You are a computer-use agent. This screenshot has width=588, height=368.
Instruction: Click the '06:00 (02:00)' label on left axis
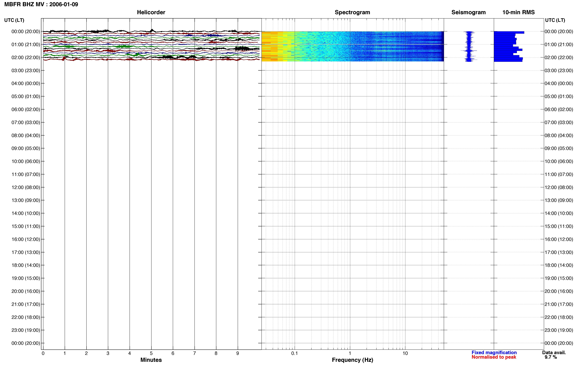pos(26,109)
